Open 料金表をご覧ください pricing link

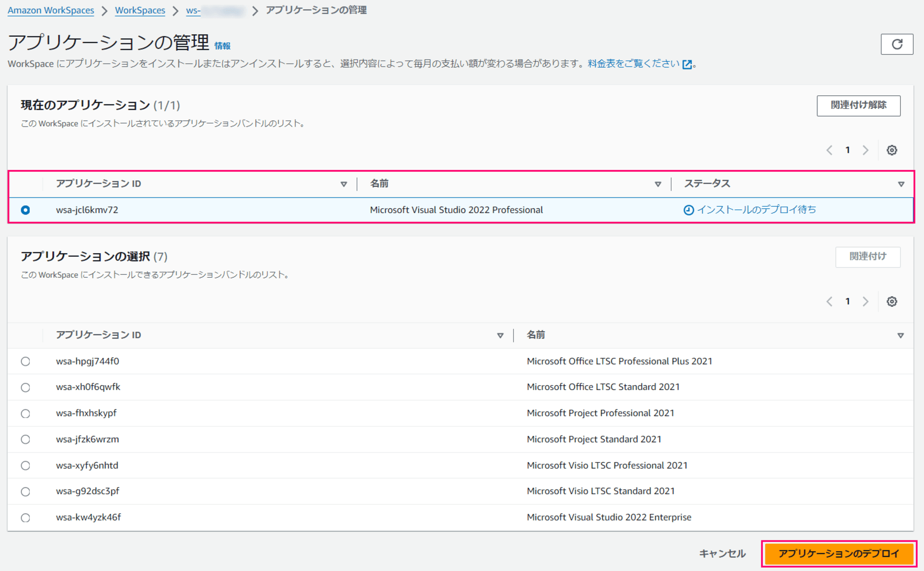point(633,64)
